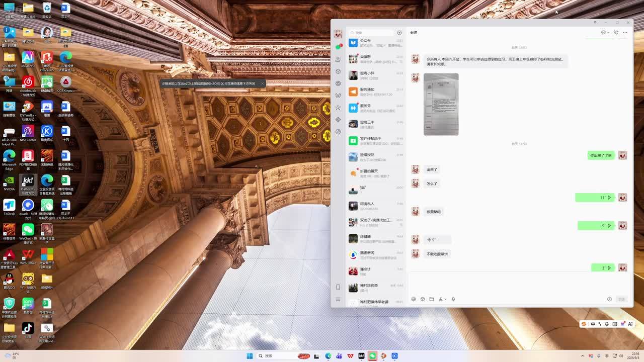
Task: Close the ZOL notification banner
Action: tap(262, 83)
